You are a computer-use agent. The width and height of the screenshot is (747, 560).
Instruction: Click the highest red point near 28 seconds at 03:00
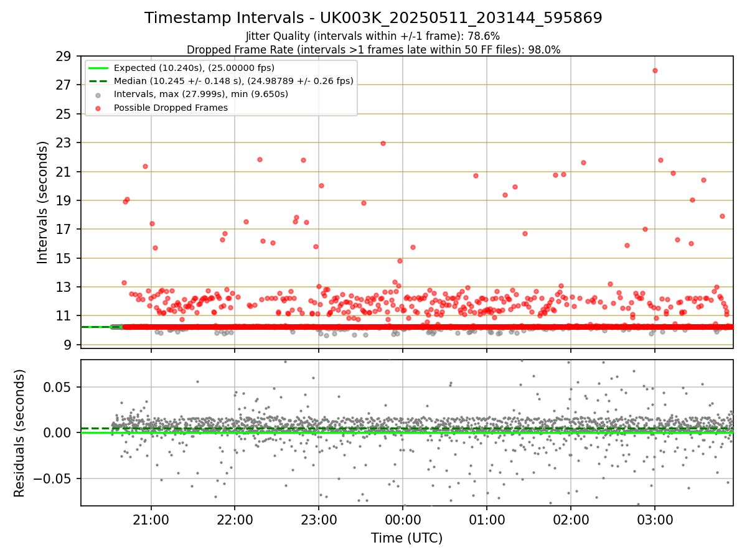coord(655,70)
